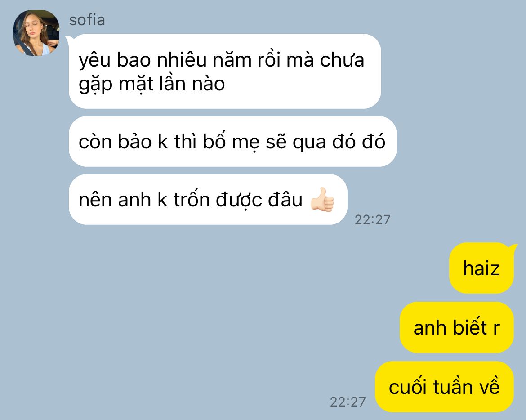Select the message "nên anh k trốn được đâu"
The width and height of the screenshot is (526, 420).
click(x=208, y=199)
